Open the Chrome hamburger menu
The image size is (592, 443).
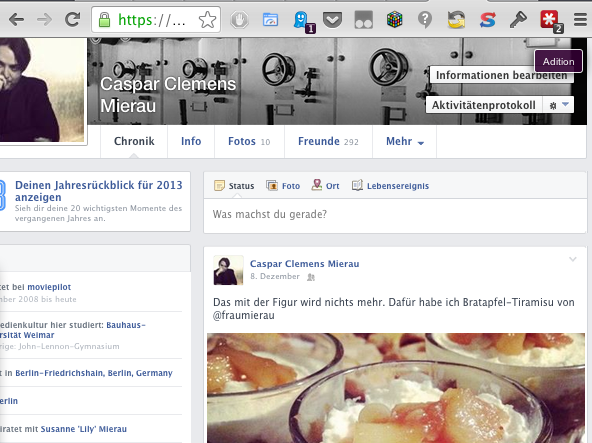[580, 20]
